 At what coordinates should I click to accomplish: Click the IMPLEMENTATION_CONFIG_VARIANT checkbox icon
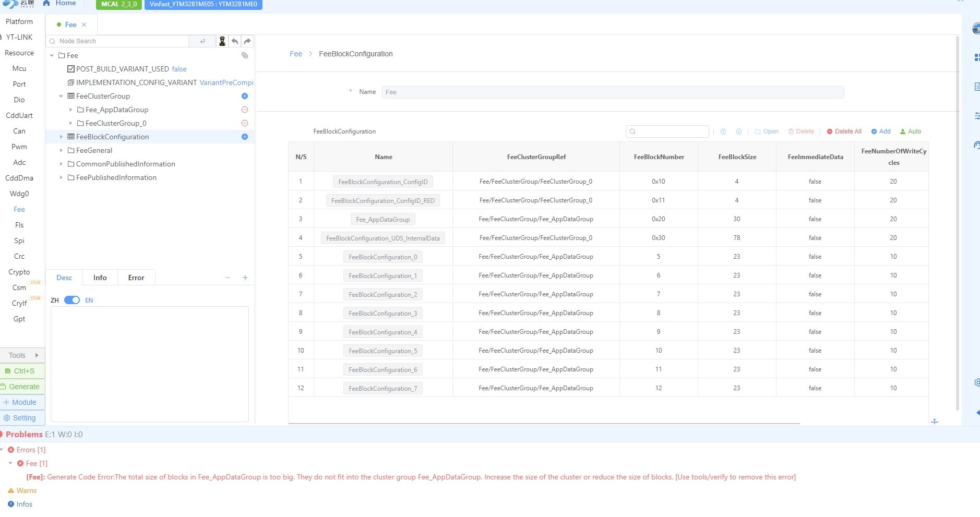click(71, 82)
